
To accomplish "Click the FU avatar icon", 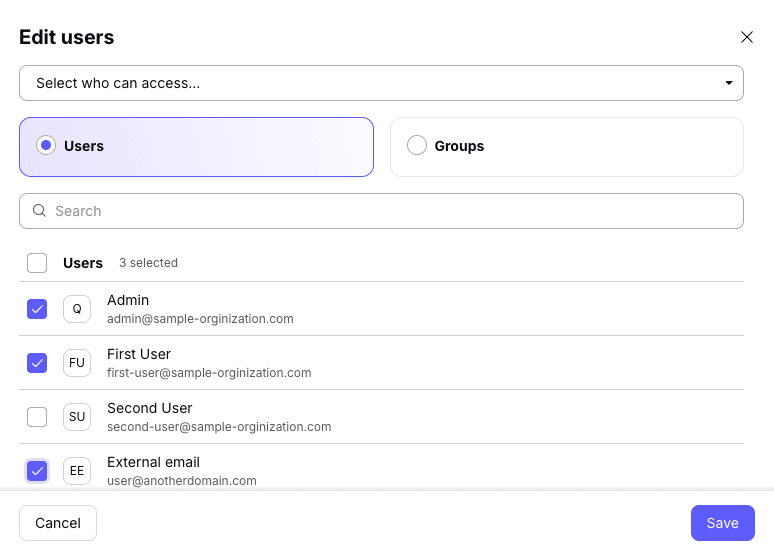I will click(x=77, y=363).
